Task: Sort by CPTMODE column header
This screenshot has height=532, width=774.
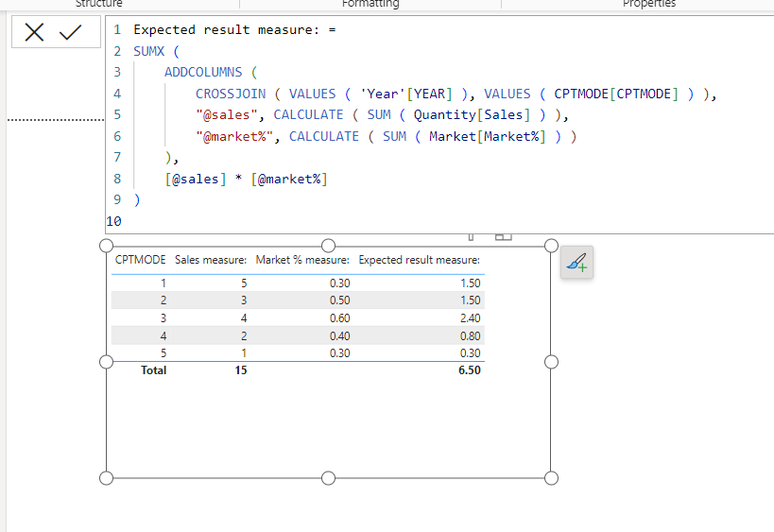Action: (x=140, y=260)
